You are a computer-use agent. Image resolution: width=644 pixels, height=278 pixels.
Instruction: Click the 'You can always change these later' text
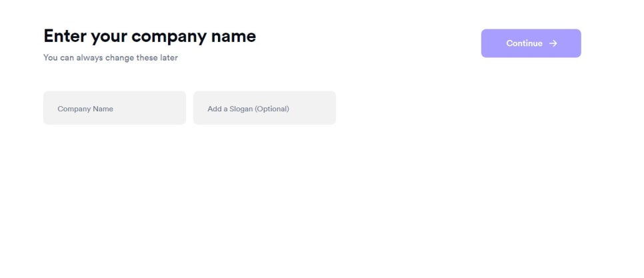tap(111, 57)
